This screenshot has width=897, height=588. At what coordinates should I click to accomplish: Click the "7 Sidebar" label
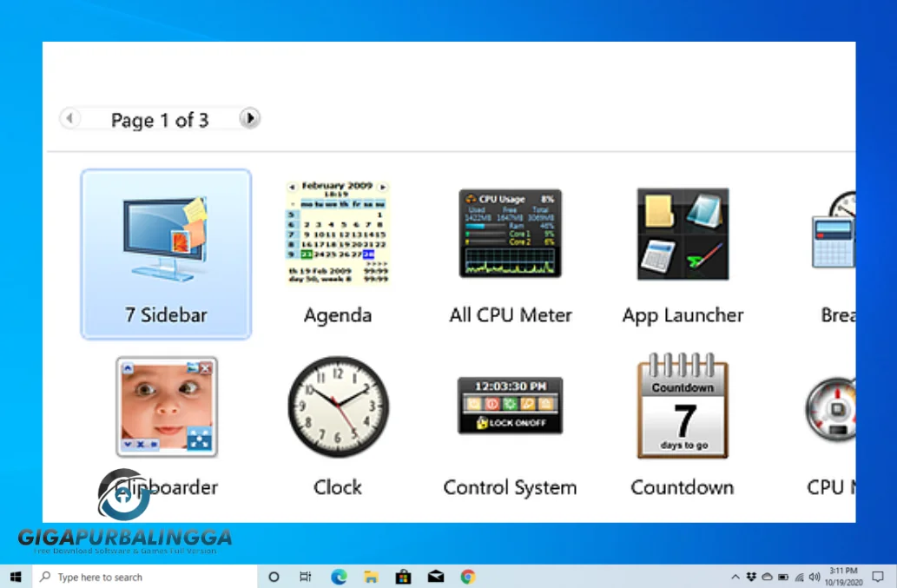[x=166, y=315]
